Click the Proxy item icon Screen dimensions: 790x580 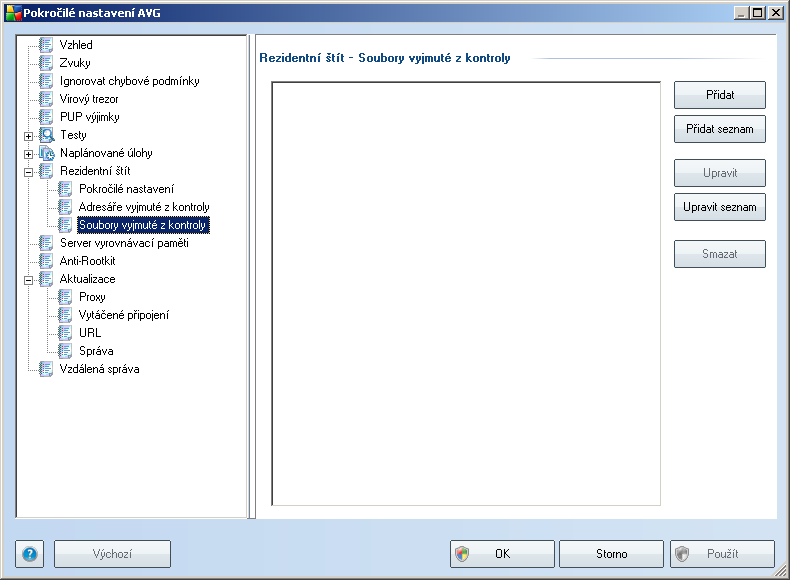(x=65, y=297)
